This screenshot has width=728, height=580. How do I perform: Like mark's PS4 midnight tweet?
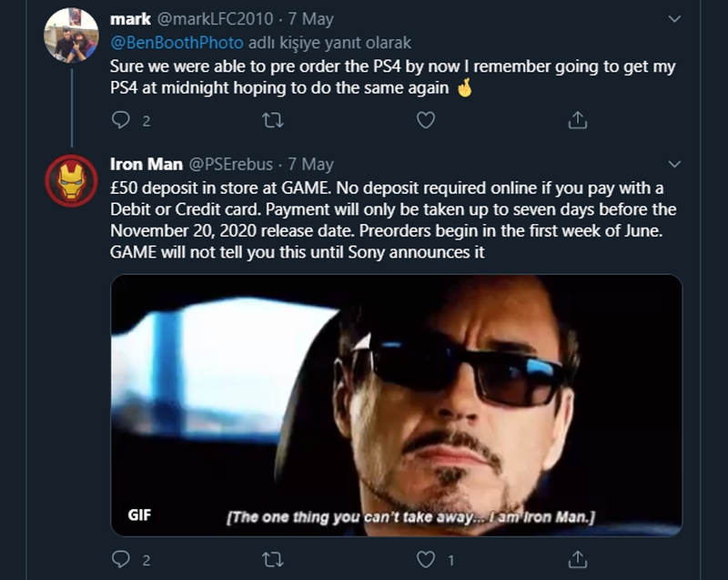coord(425,120)
